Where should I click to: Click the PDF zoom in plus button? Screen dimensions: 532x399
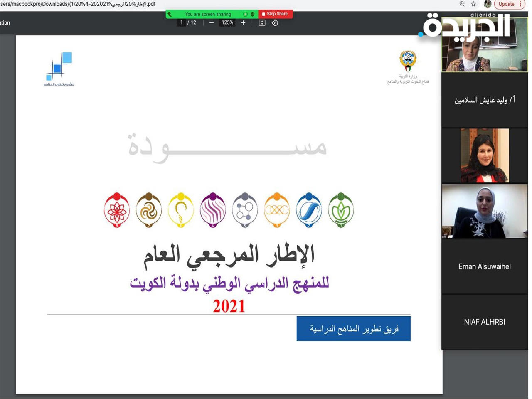coord(243,23)
